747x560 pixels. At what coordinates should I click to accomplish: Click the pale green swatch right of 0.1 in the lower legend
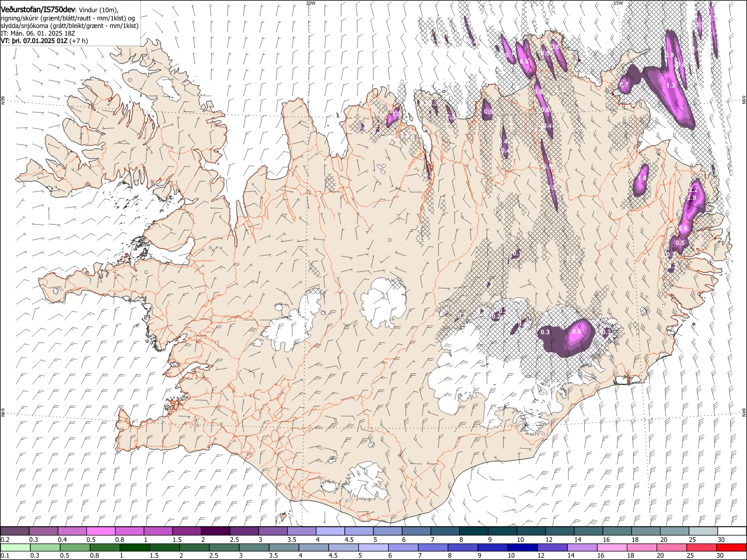[x=15, y=547]
